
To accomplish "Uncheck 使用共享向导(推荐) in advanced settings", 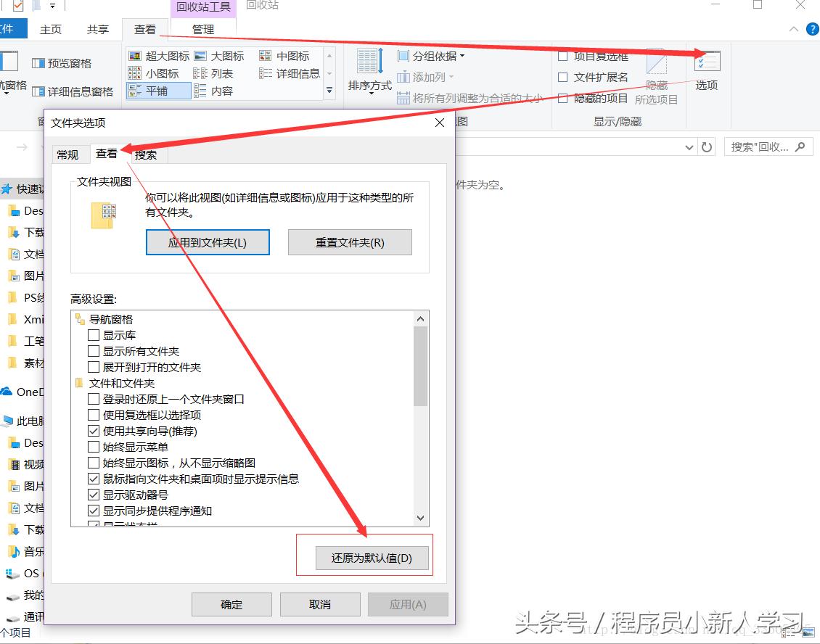I will pyautogui.click(x=94, y=431).
